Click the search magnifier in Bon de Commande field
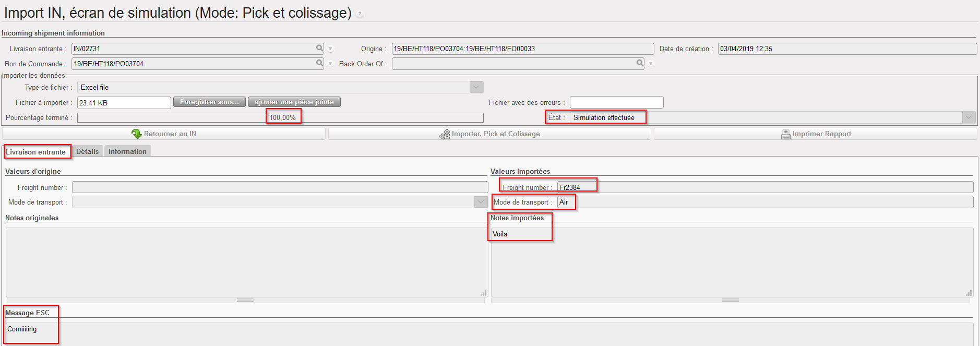The width and height of the screenshot is (980, 346). pos(319,63)
